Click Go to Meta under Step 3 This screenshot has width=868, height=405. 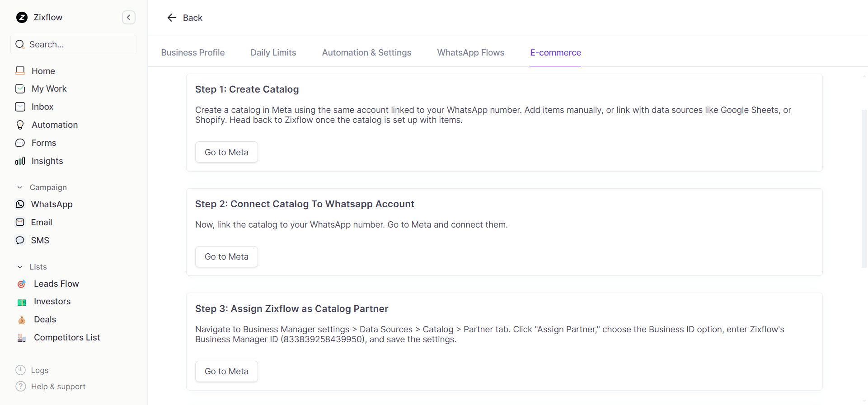pyautogui.click(x=226, y=371)
